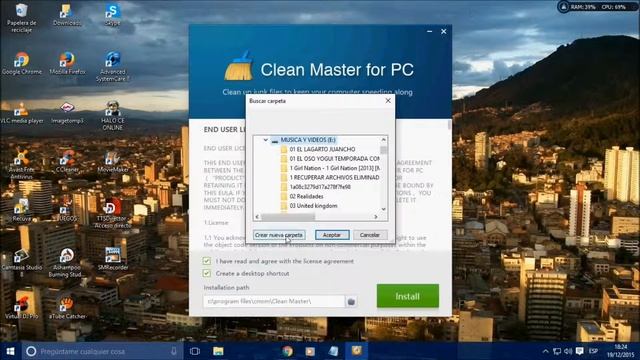Click the Aceptar button
This screenshot has width=640, height=360.
332,235
